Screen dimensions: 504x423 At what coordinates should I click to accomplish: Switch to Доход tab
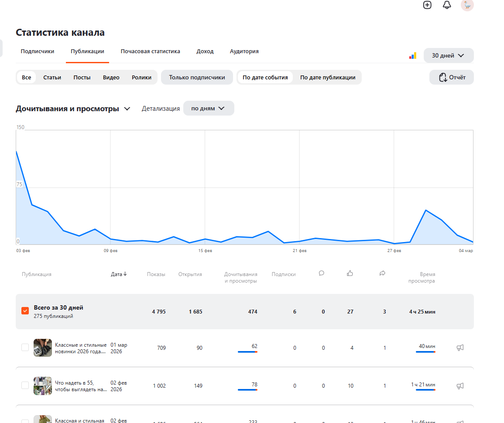click(205, 51)
